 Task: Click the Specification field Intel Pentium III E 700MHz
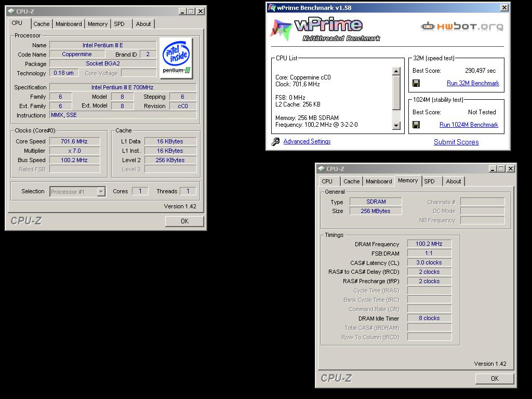click(x=123, y=87)
